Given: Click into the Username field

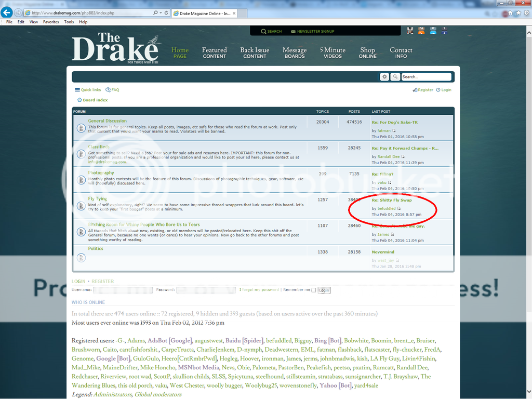Looking at the screenshot, I should (x=123, y=290).
